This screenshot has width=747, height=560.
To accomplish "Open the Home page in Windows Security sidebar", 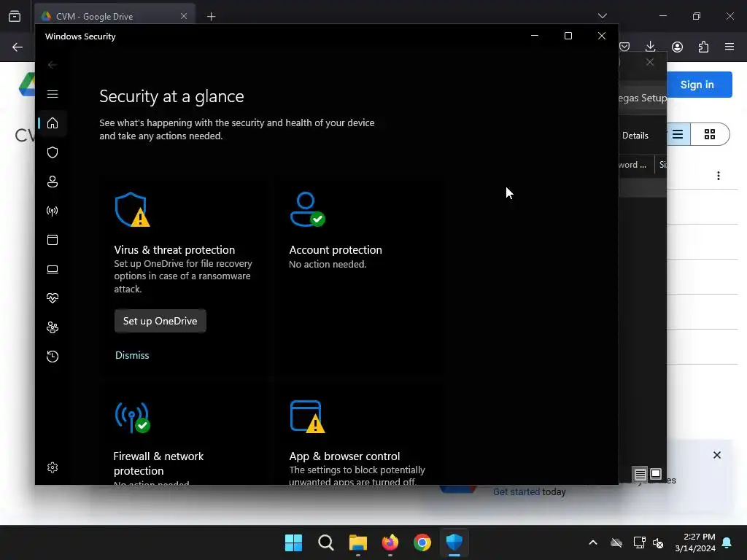I will click(53, 123).
